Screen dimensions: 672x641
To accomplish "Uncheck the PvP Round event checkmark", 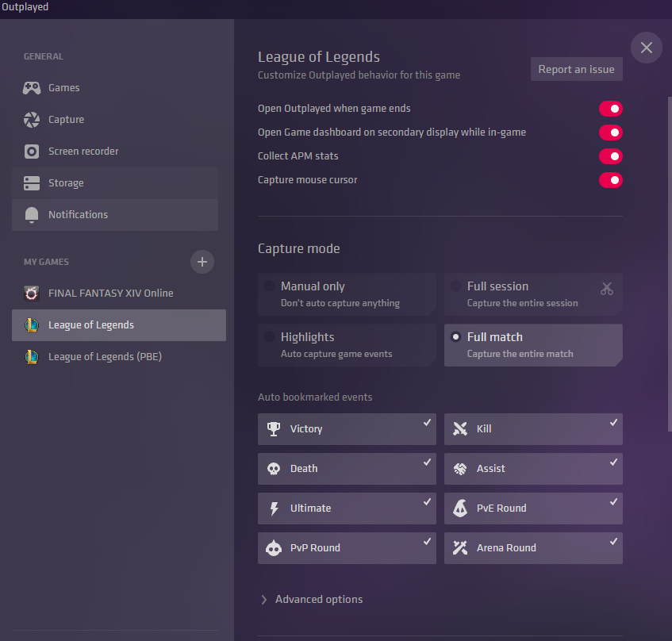I will click(x=428, y=542).
